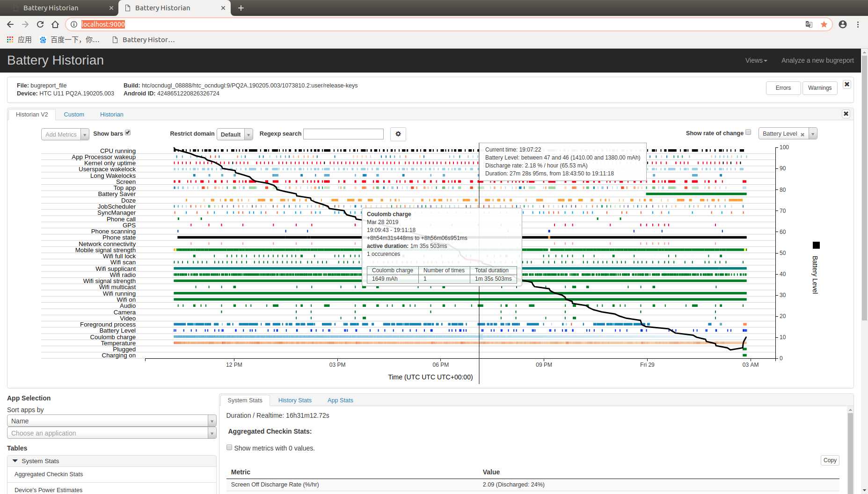Click the black Battery Level legend square
The width and height of the screenshot is (868, 494).
[x=817, y=245]
